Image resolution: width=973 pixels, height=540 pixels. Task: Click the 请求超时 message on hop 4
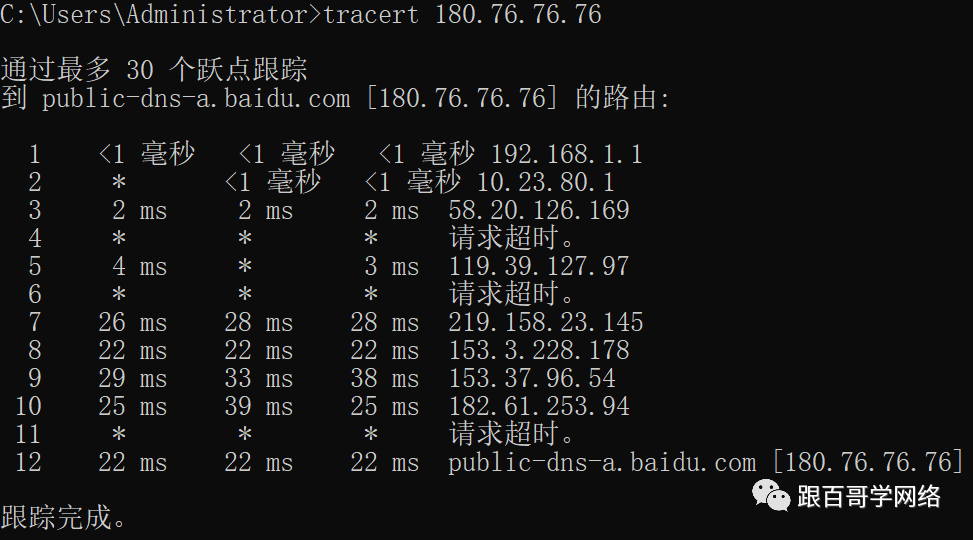pyautogui.click(x=511, y=238)
